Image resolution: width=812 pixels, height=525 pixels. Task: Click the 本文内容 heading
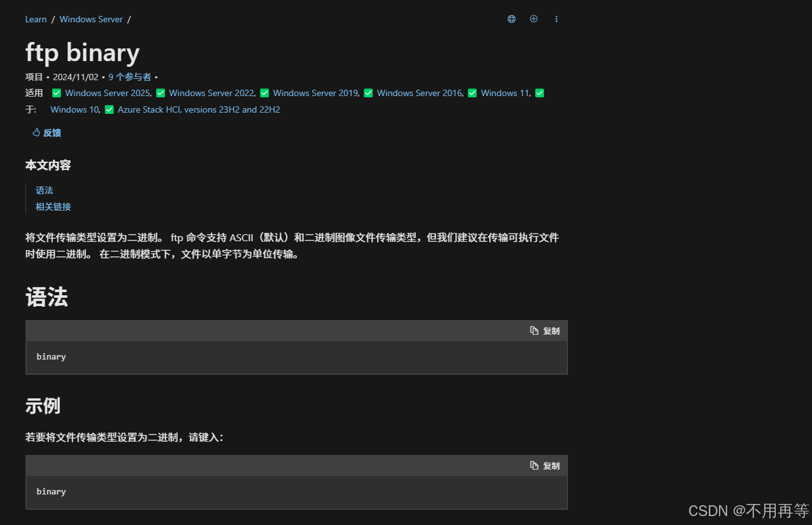tap(48, 165)
